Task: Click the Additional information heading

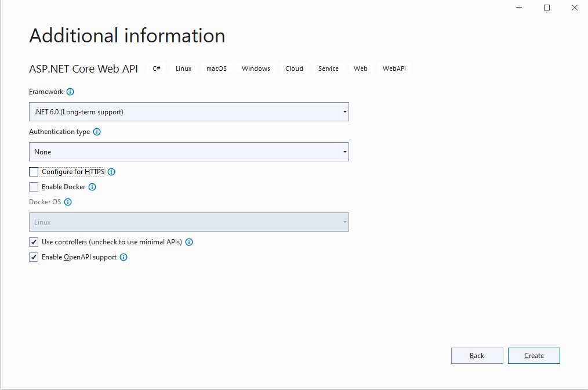Action: [x=127, y=35]
